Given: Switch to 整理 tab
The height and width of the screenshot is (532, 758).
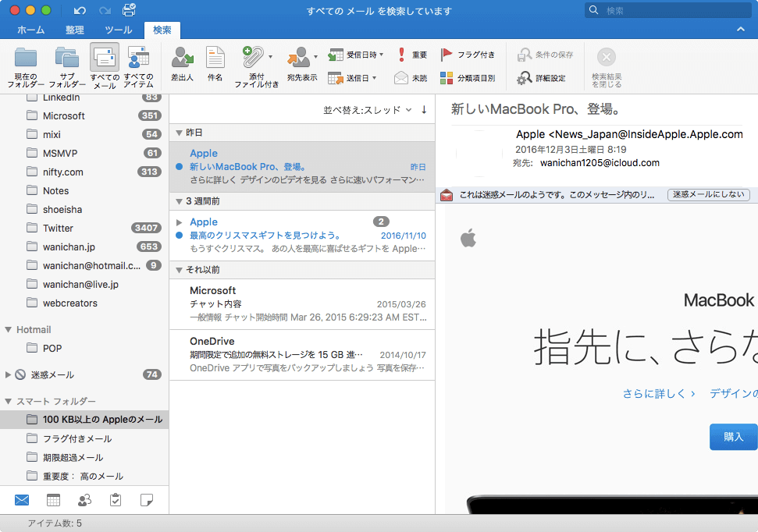Looking at the screenshot, I should [x=74, y=30].
